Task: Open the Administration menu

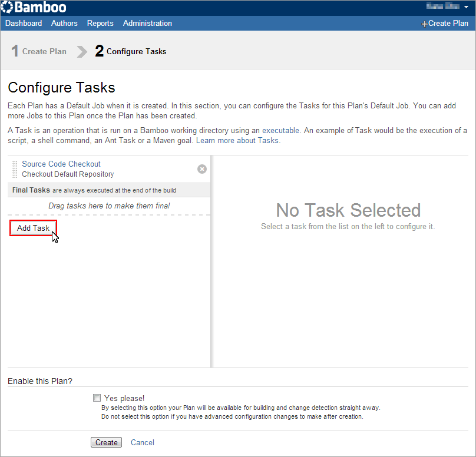Action: (147, 24)
